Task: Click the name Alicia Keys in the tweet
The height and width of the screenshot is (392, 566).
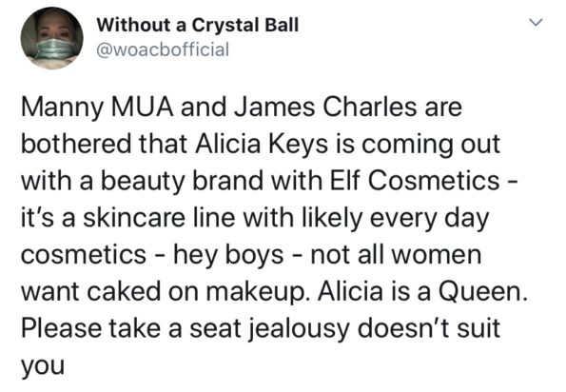Action: (x=262, y=144)
